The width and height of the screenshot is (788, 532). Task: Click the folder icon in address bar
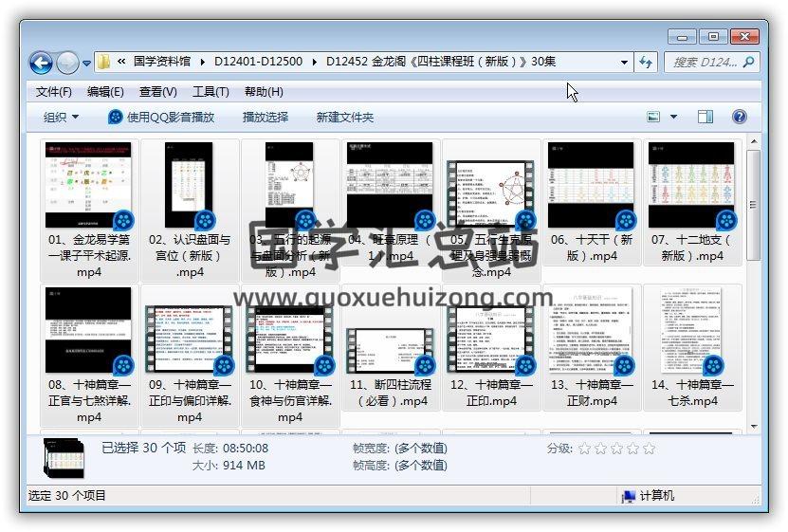click(104, 63)
